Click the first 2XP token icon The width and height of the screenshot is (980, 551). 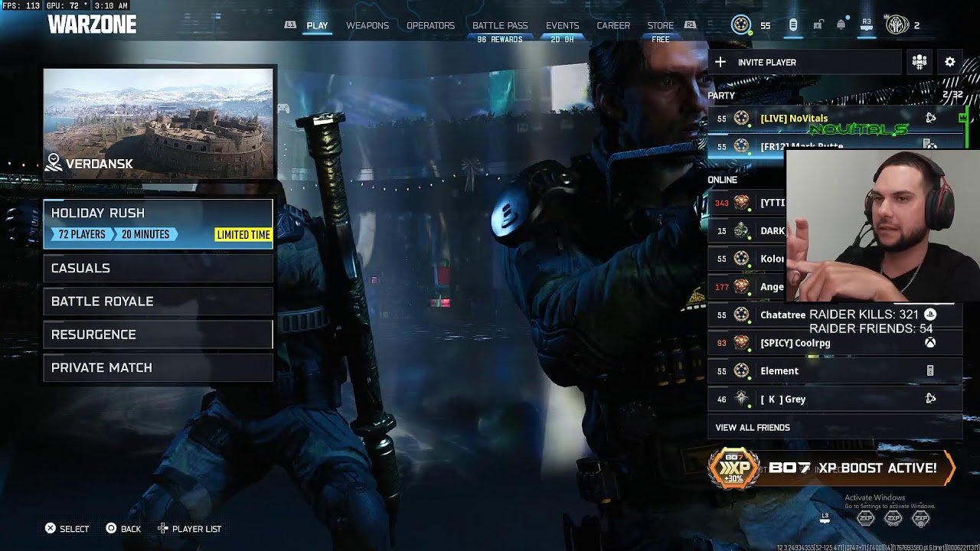coord(865,518)
